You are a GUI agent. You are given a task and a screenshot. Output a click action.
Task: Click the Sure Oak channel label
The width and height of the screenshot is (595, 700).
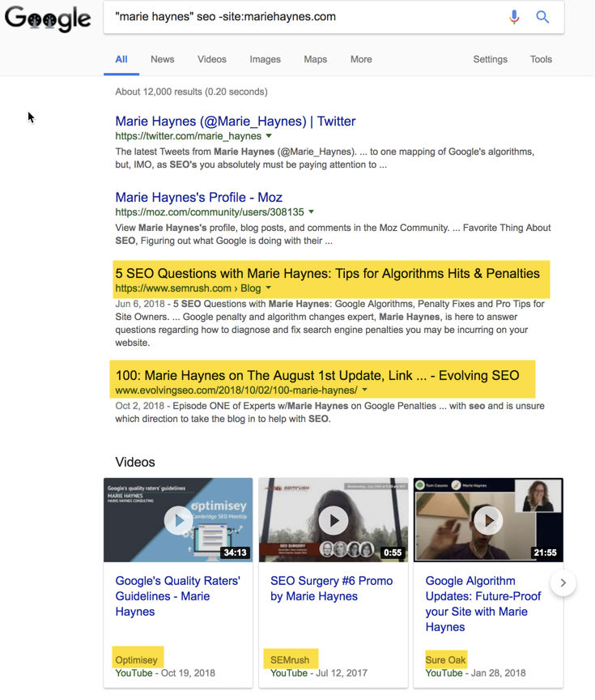pyautogui.click(x=445, y=659)
